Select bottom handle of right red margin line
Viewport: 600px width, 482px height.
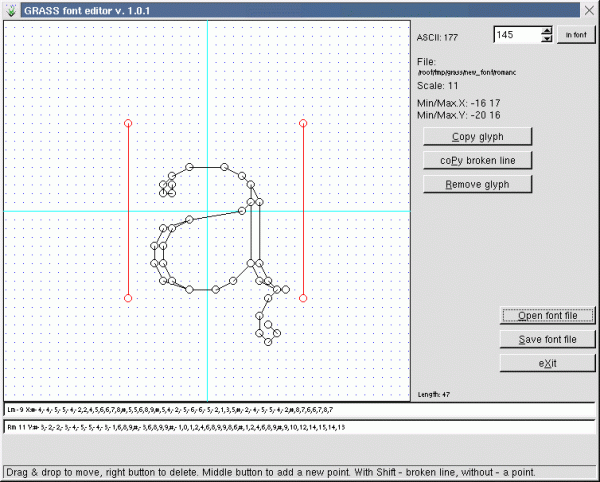(303, 297)
